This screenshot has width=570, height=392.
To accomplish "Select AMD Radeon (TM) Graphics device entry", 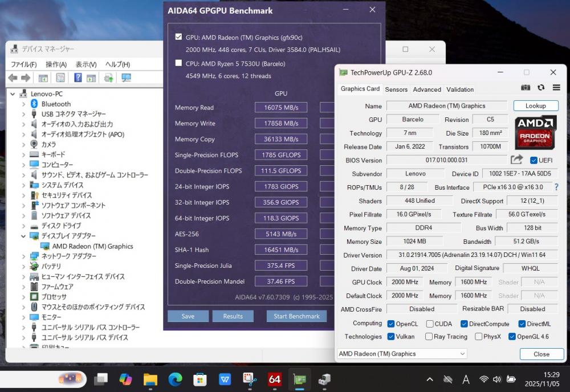I will pos(92,246).
